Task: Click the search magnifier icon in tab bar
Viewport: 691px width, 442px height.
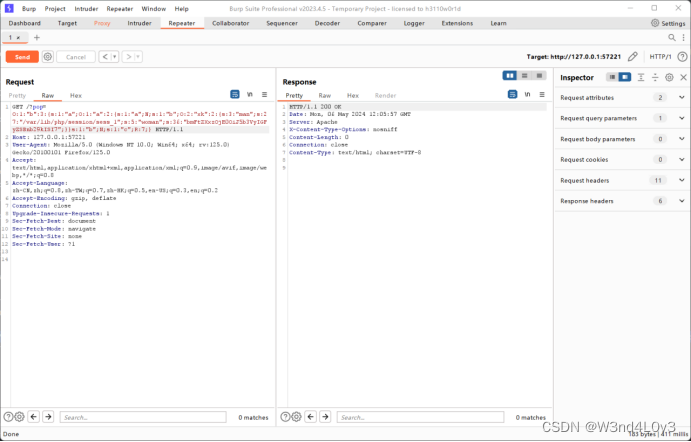Action: tap(672, 37)
